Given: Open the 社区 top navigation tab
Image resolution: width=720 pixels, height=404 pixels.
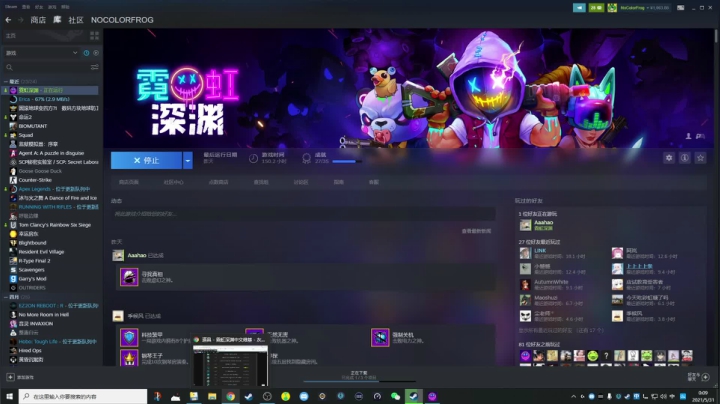Looking at the screenshot, I should (76, 20).
